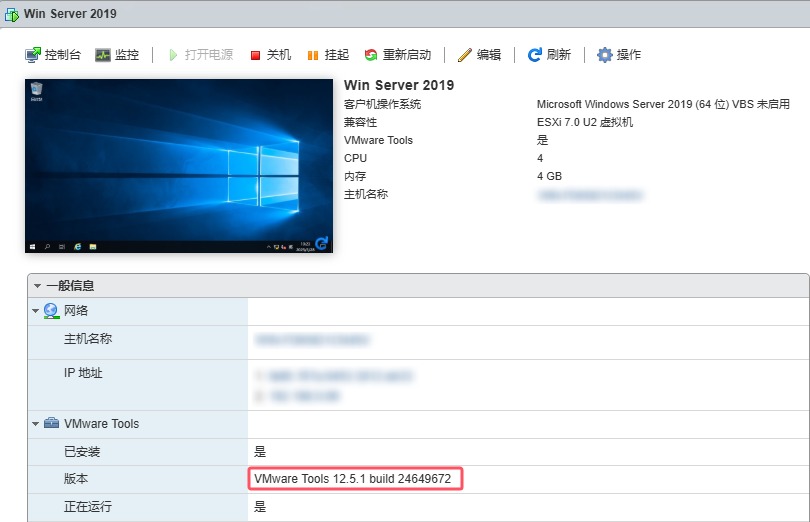The width and height of the screenshot is (810, 522).
Task: Click the red 关机 shutdown icon
Action: coord(255,55)
